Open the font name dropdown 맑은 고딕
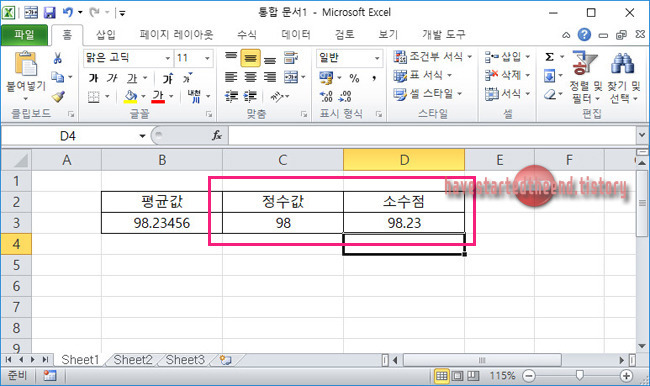This screenshot has width=650, height=386. [x=167, y=58]
